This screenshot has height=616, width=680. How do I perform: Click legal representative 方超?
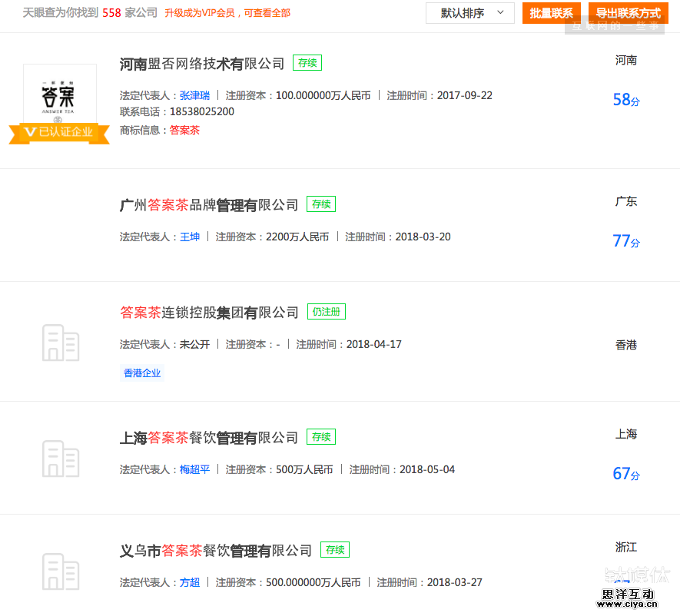tap(190, 582)
